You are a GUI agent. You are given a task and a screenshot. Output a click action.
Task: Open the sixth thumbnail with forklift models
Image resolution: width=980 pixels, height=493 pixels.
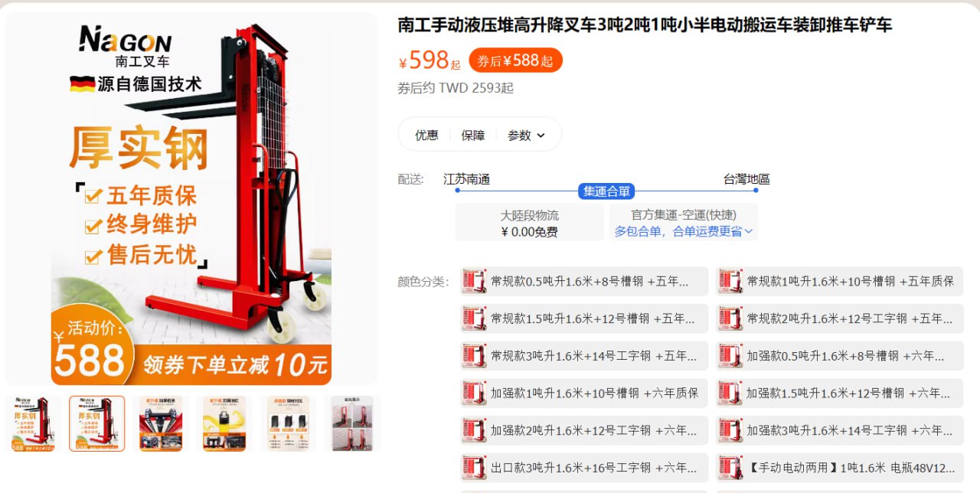point(351,423)
